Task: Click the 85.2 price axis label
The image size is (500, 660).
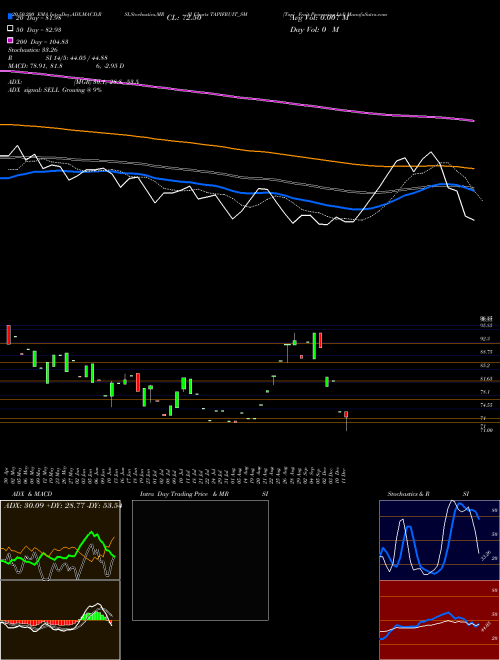Action: 485,365
